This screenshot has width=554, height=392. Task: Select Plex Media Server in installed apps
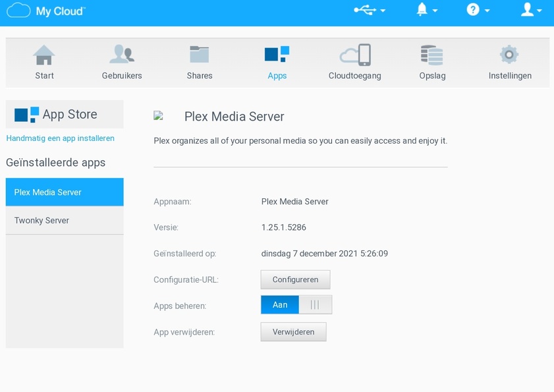click(65, 192)
